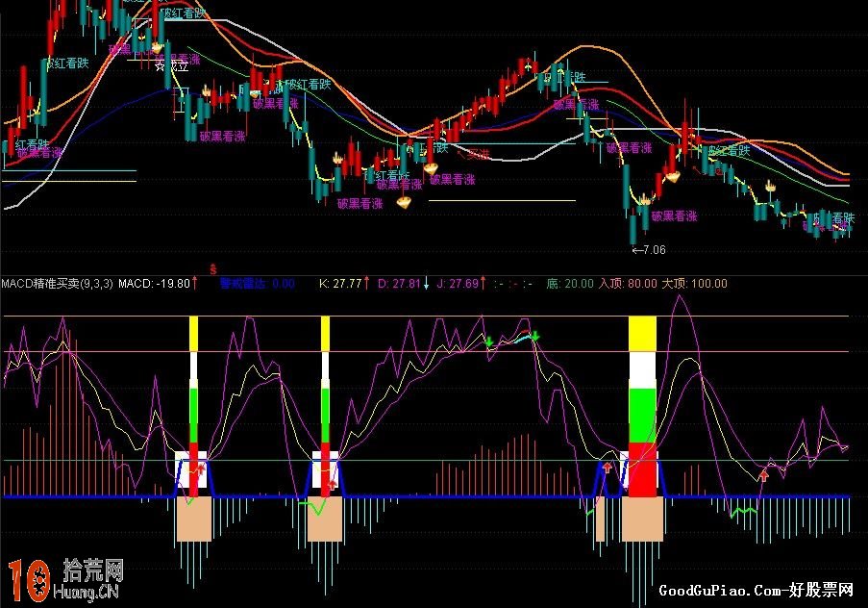Select the MACD精准买卖(9,3,3) indicator title
Screen dimensions: 868x608
point(57,284)
